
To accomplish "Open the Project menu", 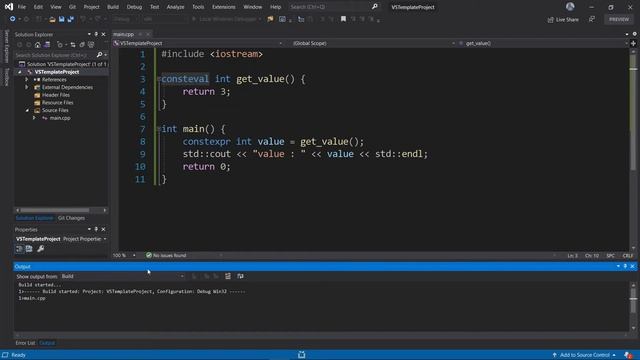I will click(91, 7).
